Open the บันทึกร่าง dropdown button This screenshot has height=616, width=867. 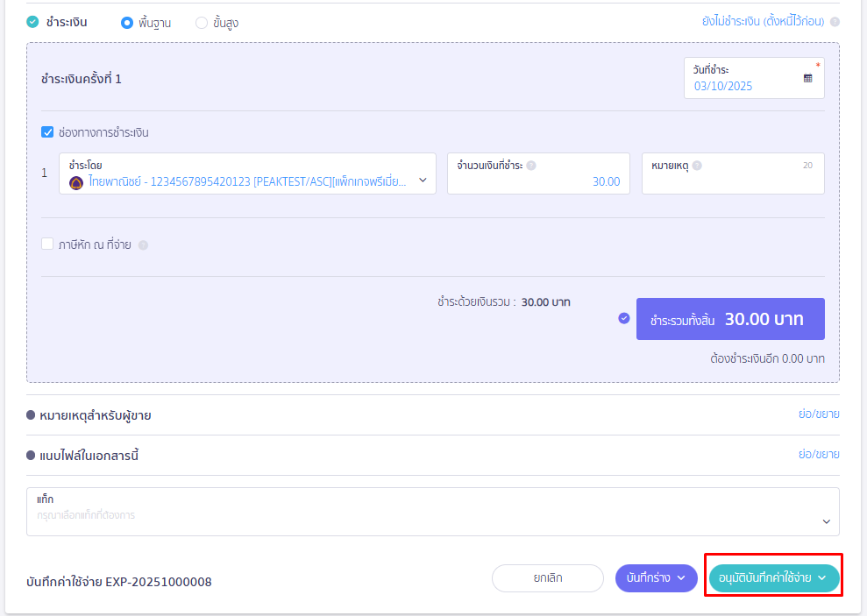pyautogui.click(x=656, y=578)
